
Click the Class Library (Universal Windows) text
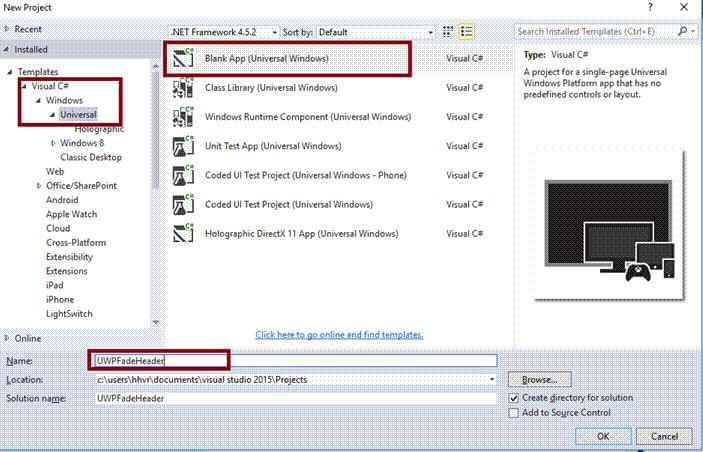[x=271, y=87]
